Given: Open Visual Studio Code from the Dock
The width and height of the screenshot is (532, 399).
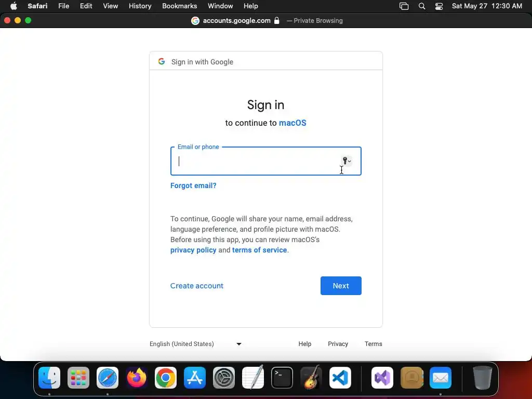Looking at the screenshot, I should click(x=340, y=378).
